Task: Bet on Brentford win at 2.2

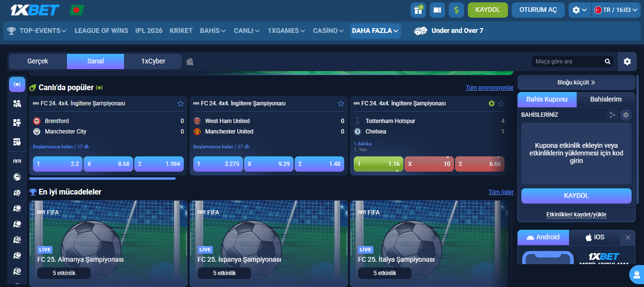Action: pos(57,164)
